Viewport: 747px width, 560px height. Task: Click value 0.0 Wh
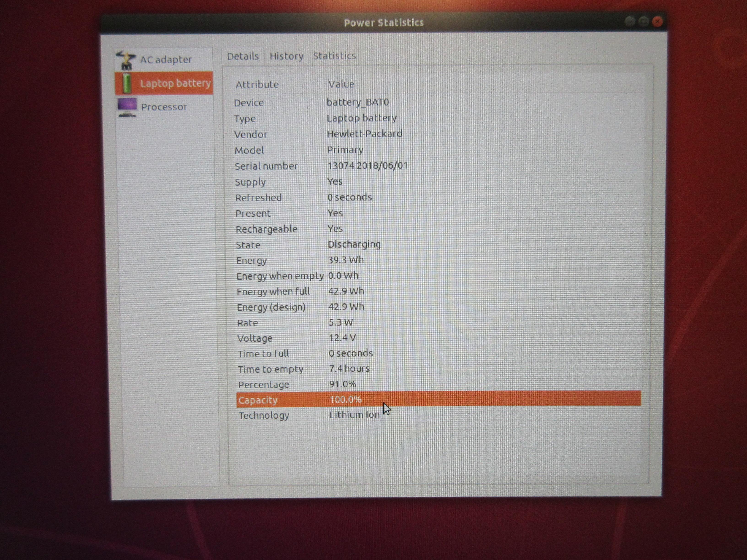click(x=343, y=275)
